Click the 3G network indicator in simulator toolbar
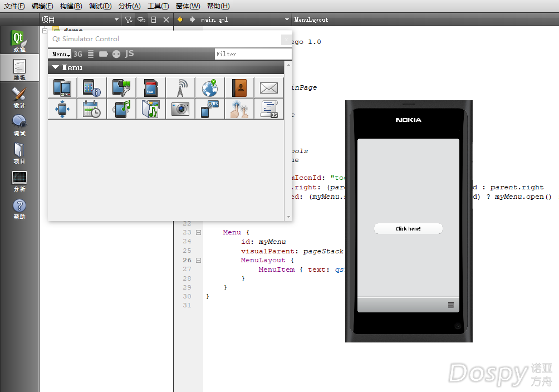 [78, 54]
